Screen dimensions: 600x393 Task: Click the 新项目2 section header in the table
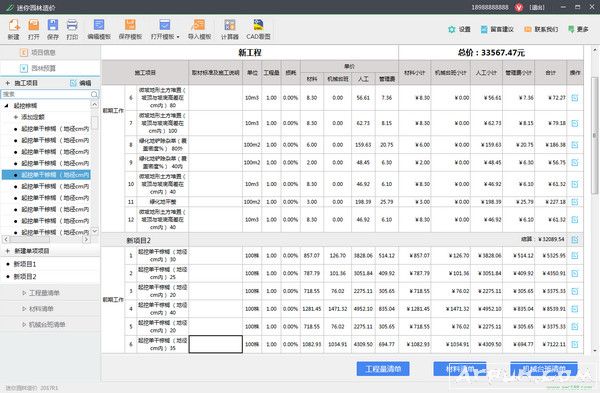click(139, 240)
